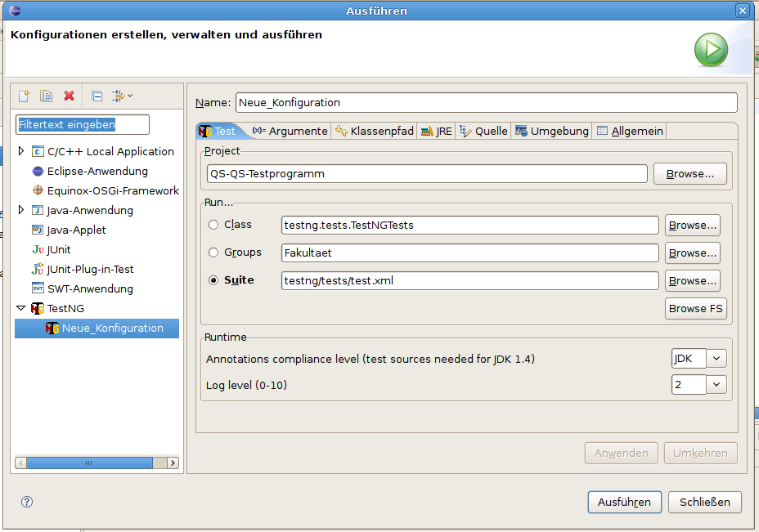Click the JUnit icon in the tree
The image size is (759, 532).
[38, 249]
